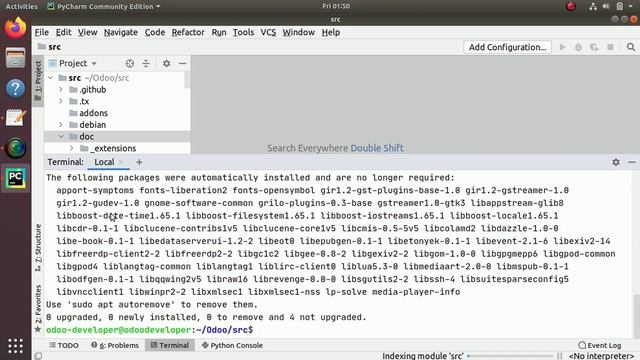
Task: Open the Run menu
Action: point(219,32)
